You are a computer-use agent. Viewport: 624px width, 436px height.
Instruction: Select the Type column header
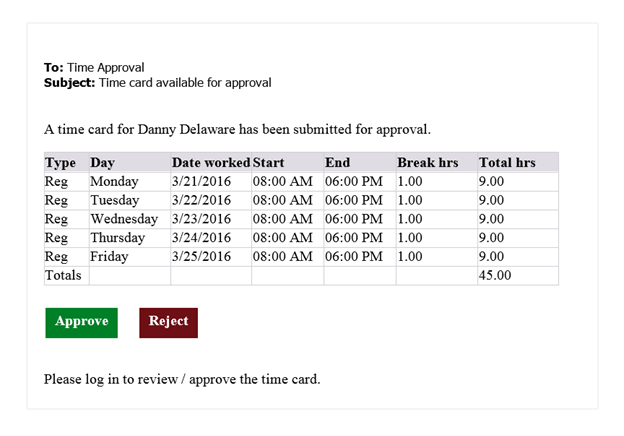pyautogui.click(x=67, y=162)
